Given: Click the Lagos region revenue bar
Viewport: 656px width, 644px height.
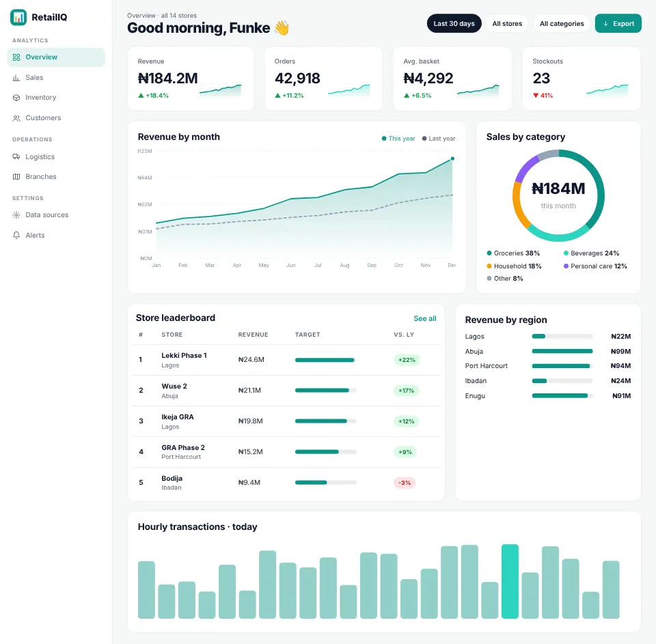Looking at the screenshot, I should [x=562, y=336].
